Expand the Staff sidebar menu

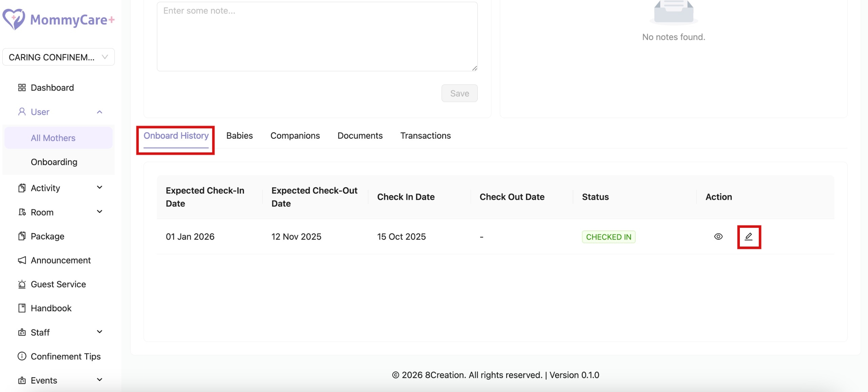pos(99,332)
